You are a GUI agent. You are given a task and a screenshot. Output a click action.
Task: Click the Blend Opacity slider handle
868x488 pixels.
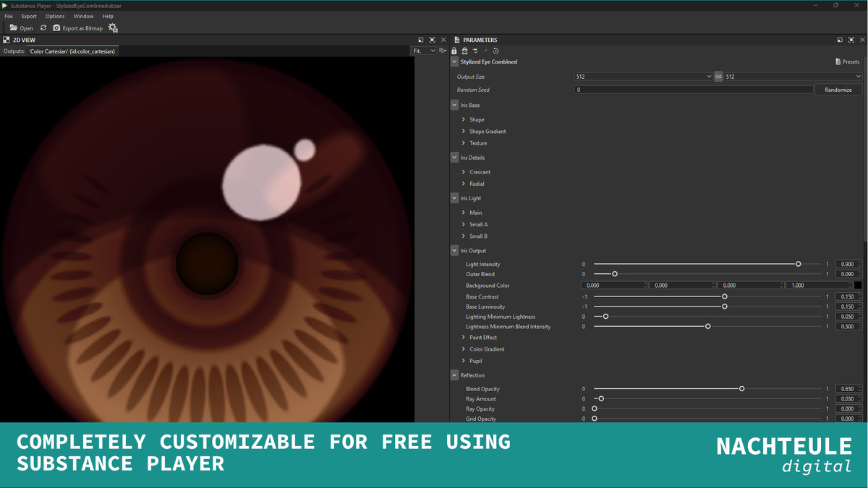point(742,389)
